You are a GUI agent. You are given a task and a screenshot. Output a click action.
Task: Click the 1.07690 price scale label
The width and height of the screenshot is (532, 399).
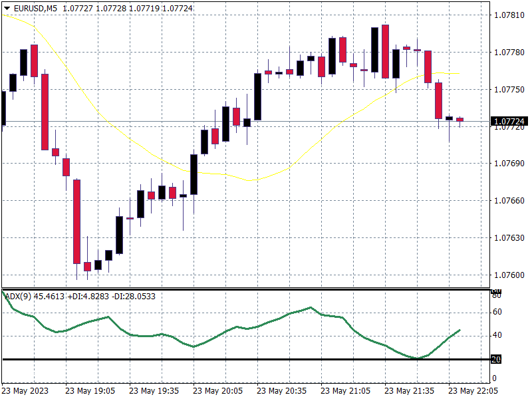point(509,163)
